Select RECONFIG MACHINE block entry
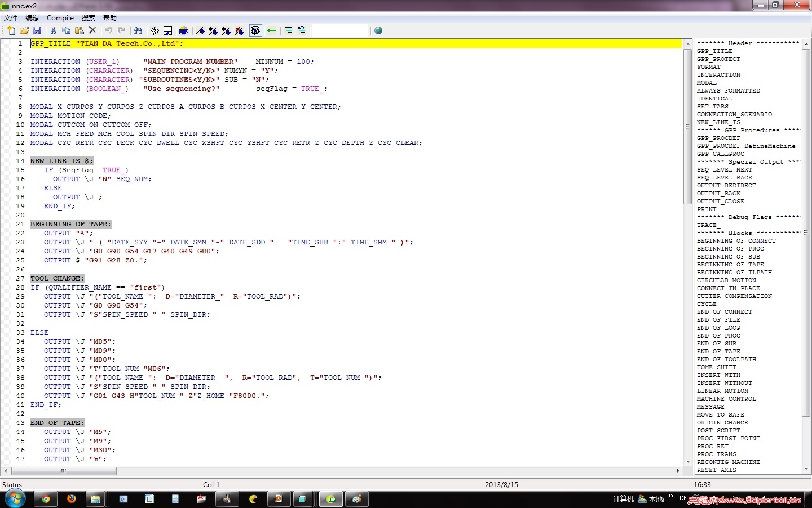The width and height of the screenshot is (812, 508). tap(729, 462)
